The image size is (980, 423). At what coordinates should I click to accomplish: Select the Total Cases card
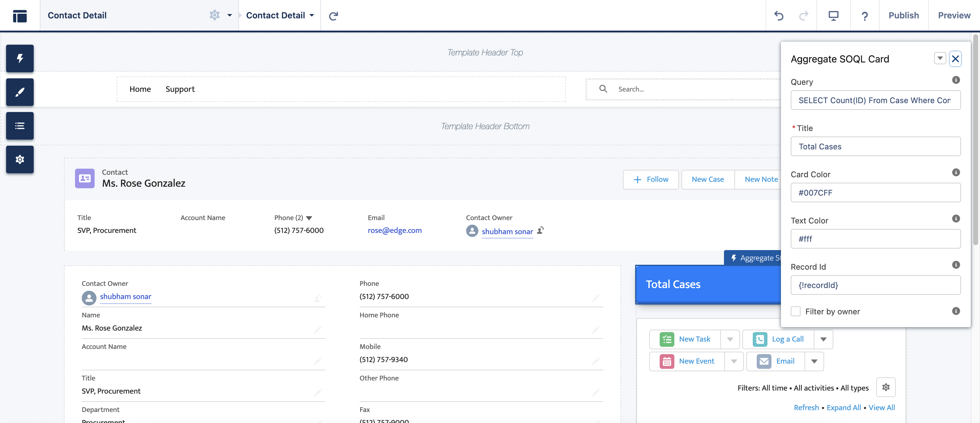point(708,284)
